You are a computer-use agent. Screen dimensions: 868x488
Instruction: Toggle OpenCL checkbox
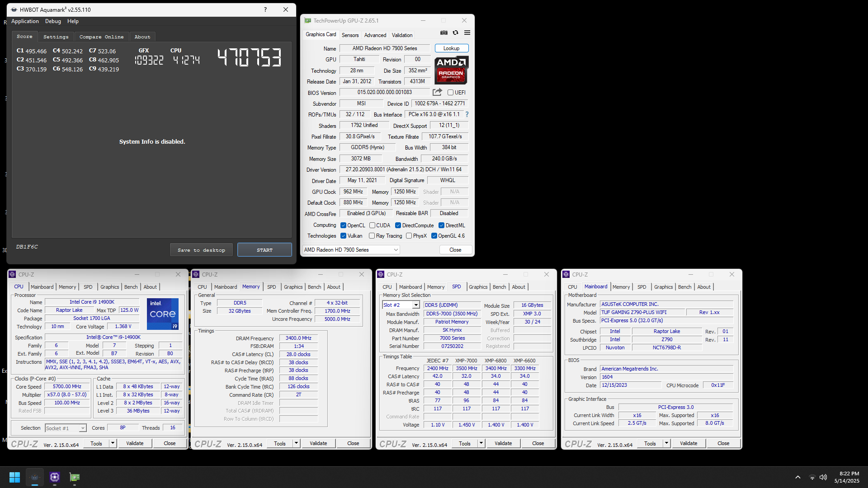(x=343, y=225)
